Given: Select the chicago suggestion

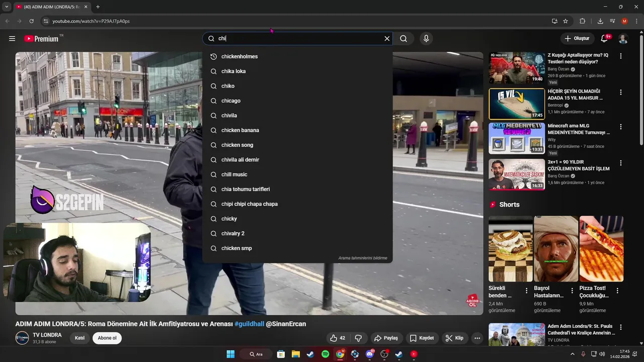Looking at the screenshot, I should click(297, 101).
